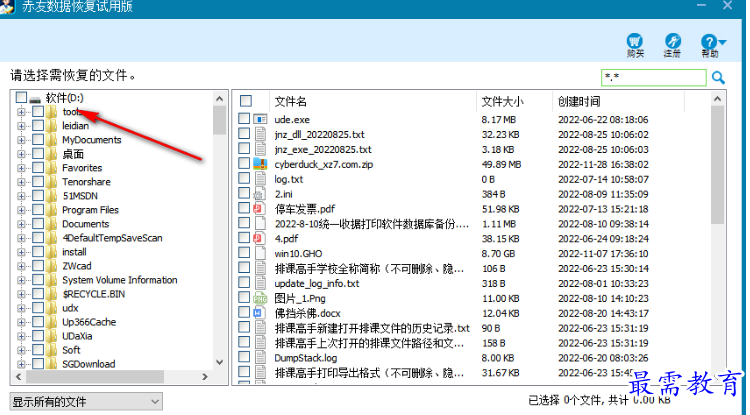The image size is (750, 415).
Task: Click the log.txt file icon
Action: tap(260, 179)
